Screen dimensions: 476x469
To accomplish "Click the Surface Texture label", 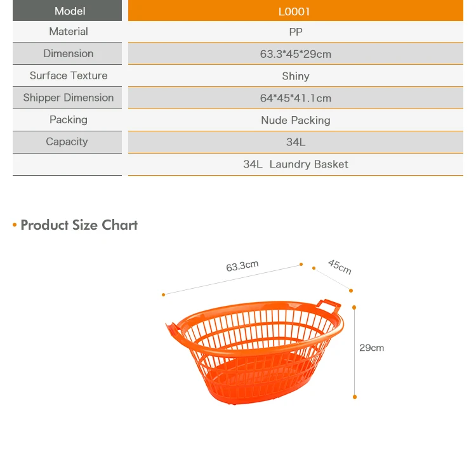I will (69, 76).
